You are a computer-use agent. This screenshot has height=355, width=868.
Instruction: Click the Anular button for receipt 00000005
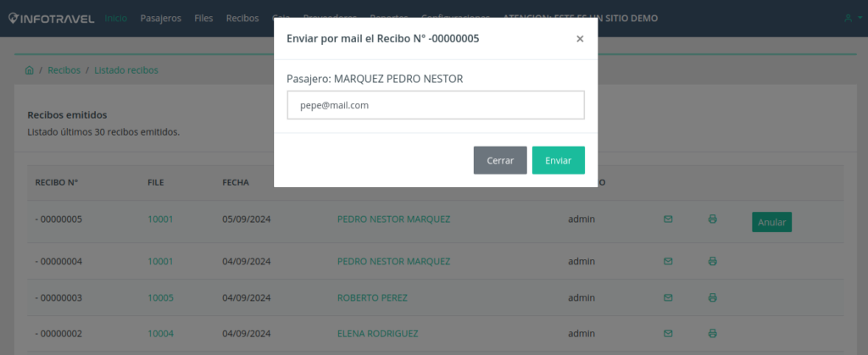tap(771, 222)
